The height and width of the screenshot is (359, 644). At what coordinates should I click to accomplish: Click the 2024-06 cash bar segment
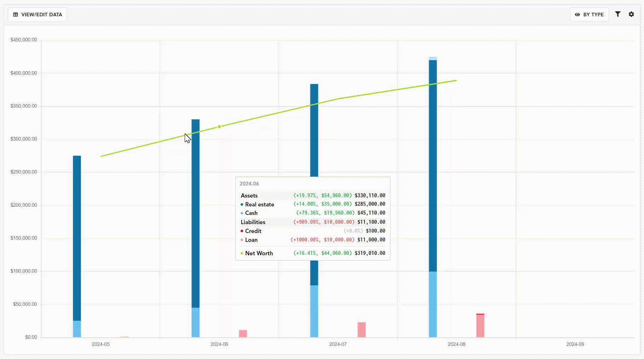pyautogui.click(x=196, y=322)
